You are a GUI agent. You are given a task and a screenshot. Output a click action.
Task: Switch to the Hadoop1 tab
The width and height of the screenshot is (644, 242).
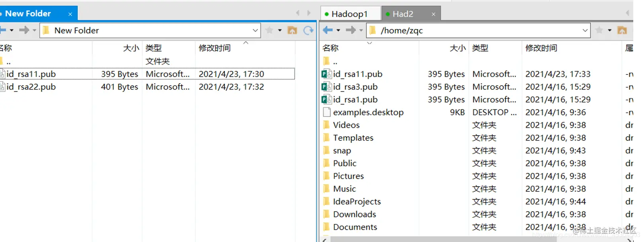coord(350,14)
